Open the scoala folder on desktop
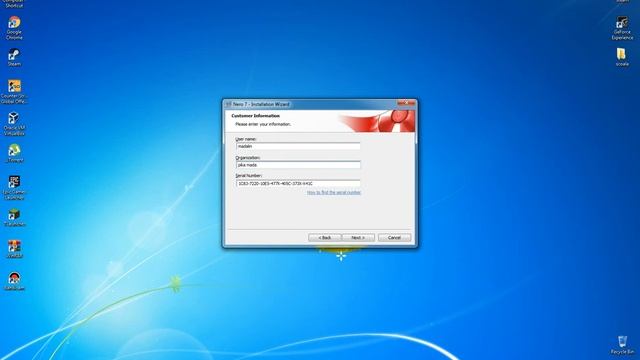 622,57
